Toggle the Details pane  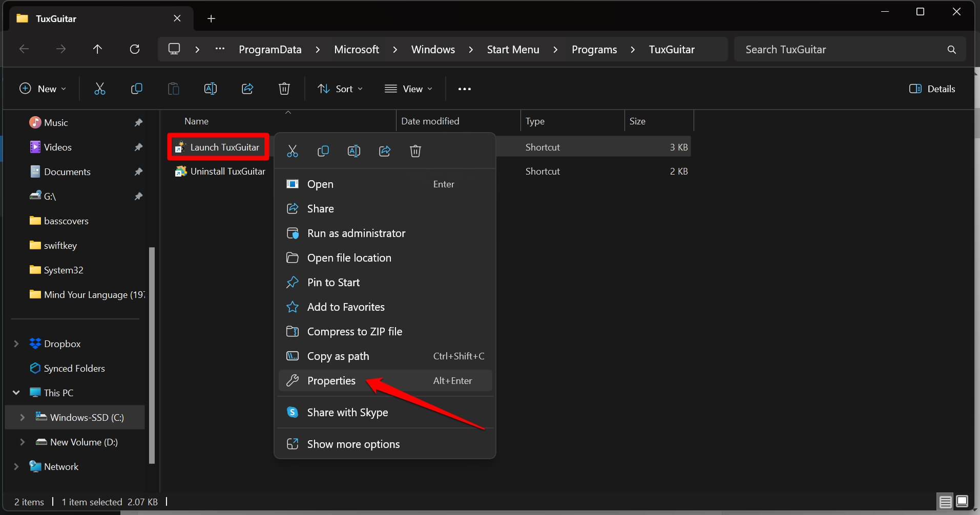click(x=932, y=89)
